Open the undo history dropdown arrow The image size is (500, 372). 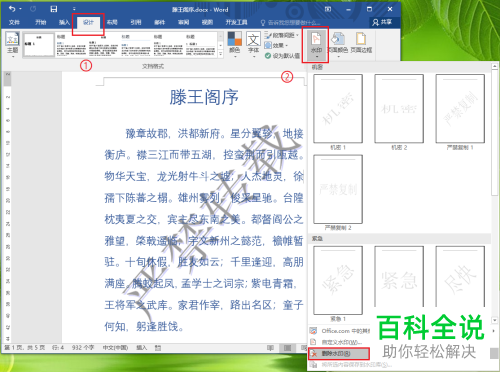tap(21, 9)
